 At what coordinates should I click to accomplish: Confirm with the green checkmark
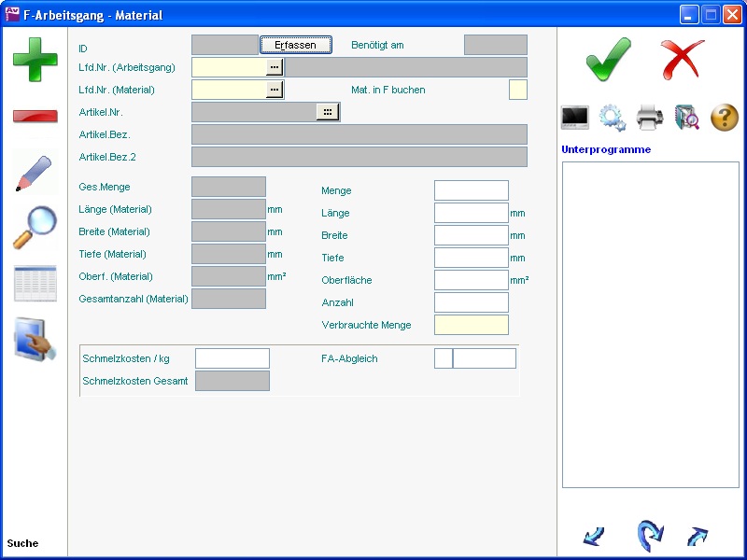tap(608, 60)
